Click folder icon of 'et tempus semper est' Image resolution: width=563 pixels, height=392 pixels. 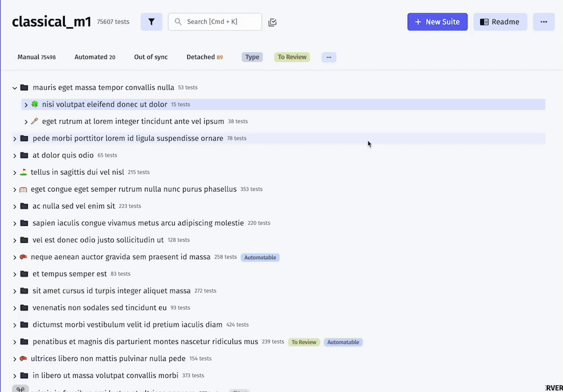24,274
